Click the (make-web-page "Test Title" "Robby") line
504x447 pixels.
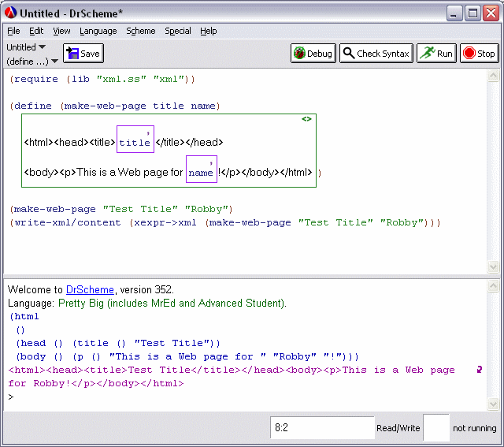click(120, 209)
